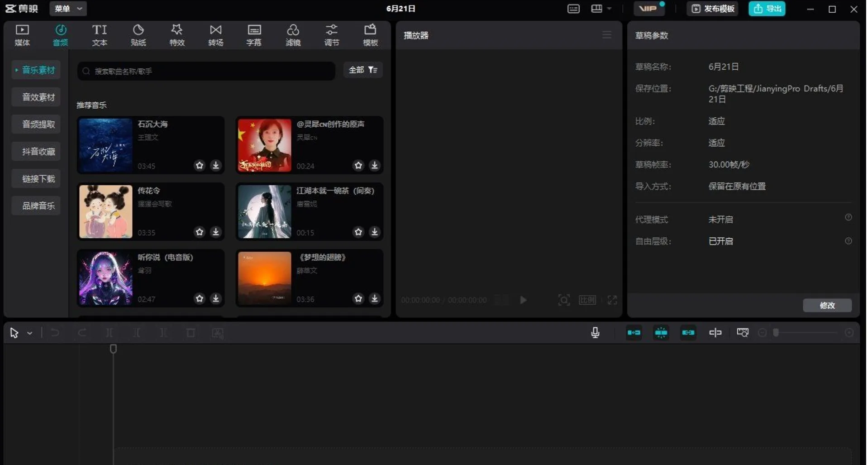The height and width of the screenshot is (465, 868).
Task: Open the 媒体 media tab
Action: [x=22, y=35]
